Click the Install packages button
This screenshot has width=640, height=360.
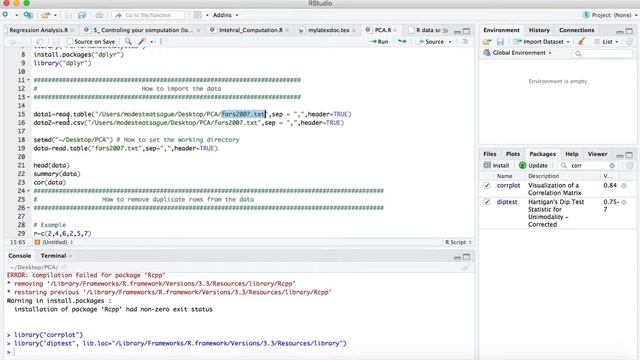pyautogui.click(x=496, y=165)
